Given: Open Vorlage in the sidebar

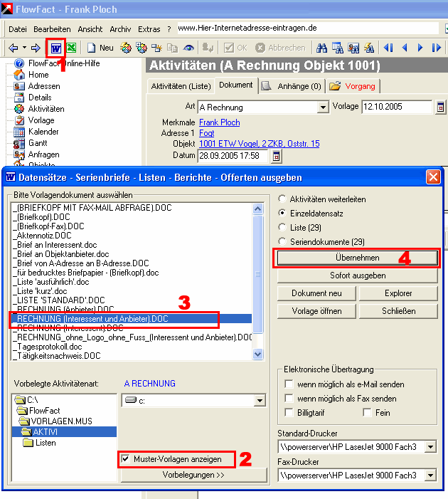Looking at the screenshot, I should click(x=34, y=120).
